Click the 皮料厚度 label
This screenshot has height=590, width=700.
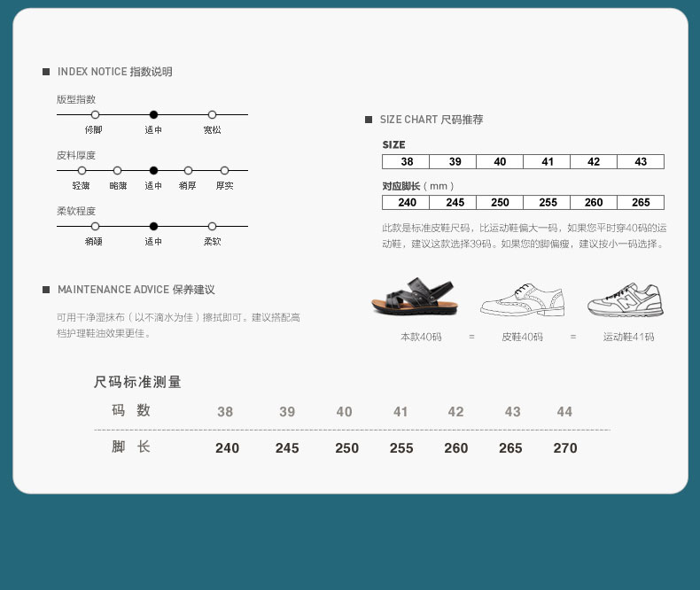tap(76, 155)
